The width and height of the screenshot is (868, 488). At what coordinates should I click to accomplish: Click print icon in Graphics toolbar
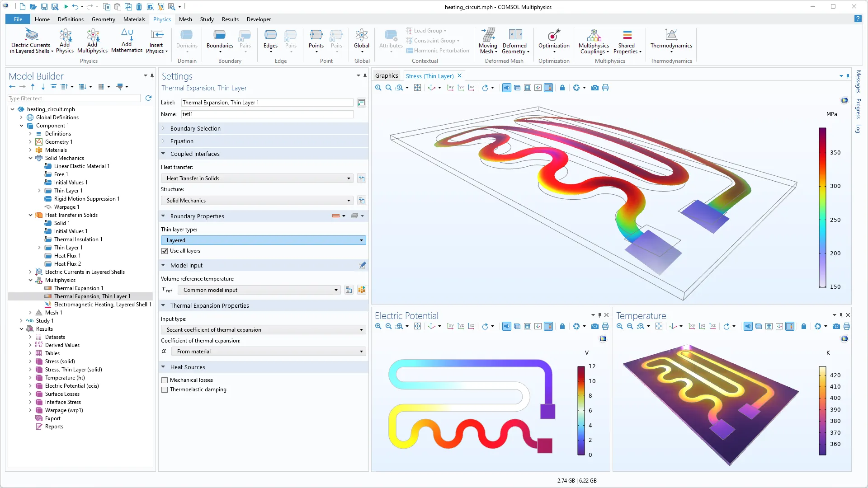pyautogui.click(x=605, y=88)
